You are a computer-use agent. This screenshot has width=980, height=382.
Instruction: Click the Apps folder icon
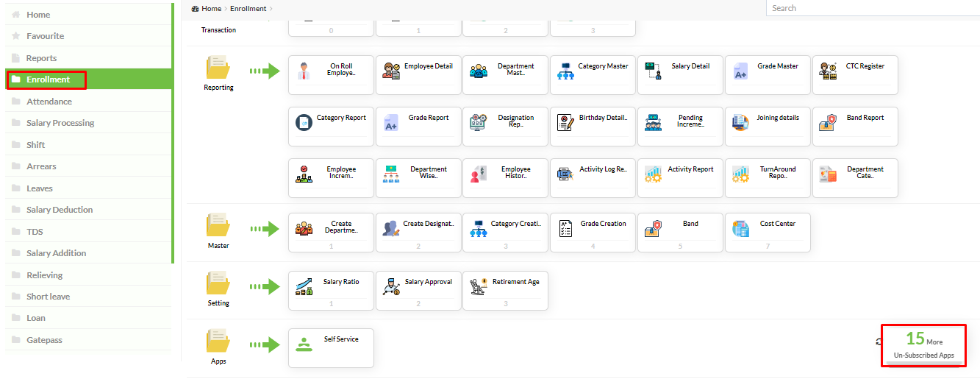click(218, 341)
